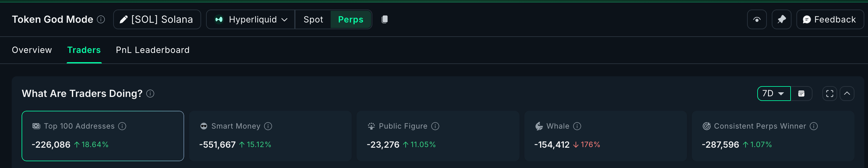The image size is (868, 168).
Task: Click the Feedback button
Action: pyautogui.click(x=829, y=19)
